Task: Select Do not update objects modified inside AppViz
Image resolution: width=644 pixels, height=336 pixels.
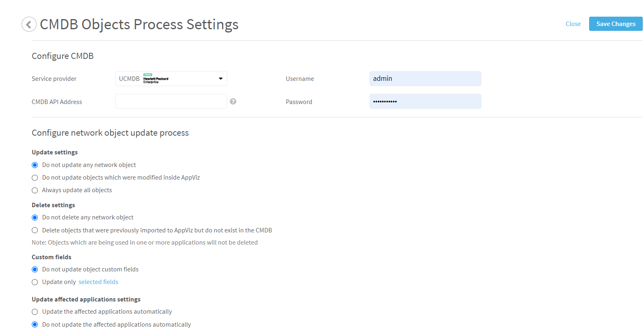Action: [x=35, y=178]
